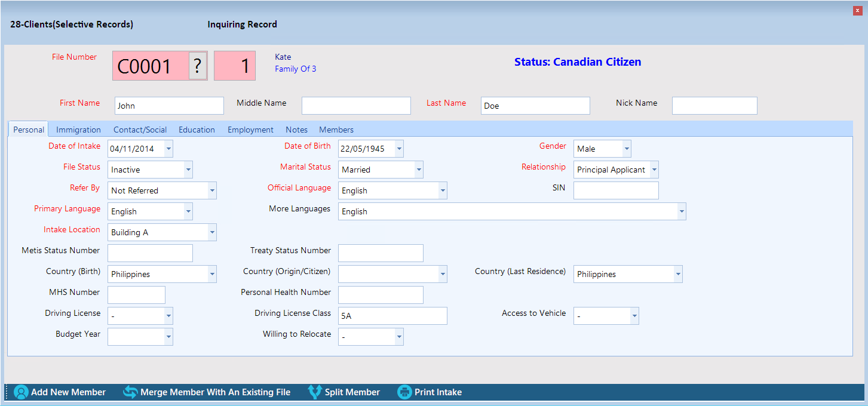
Task: Open the Employment tab
Action: [x=250, y=130]
